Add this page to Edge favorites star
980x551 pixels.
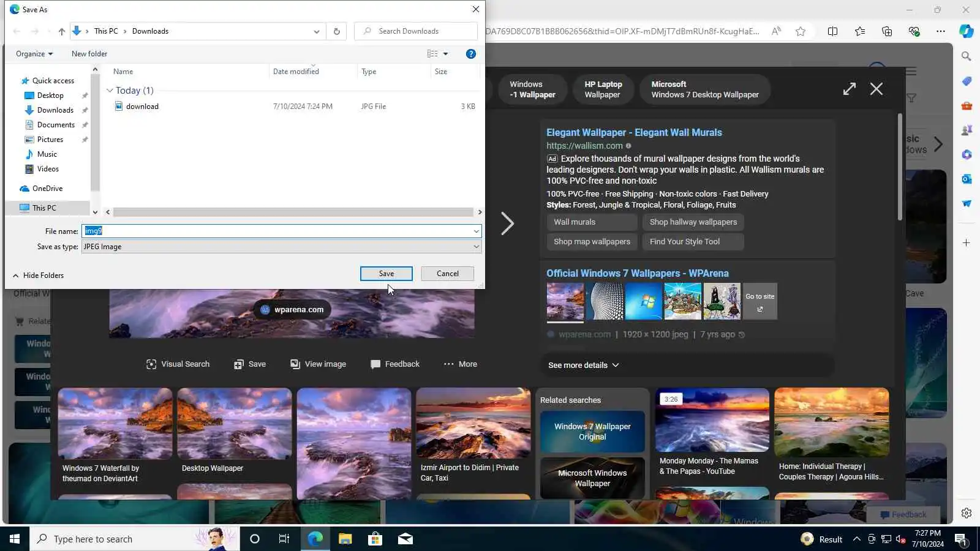(801, 31)
